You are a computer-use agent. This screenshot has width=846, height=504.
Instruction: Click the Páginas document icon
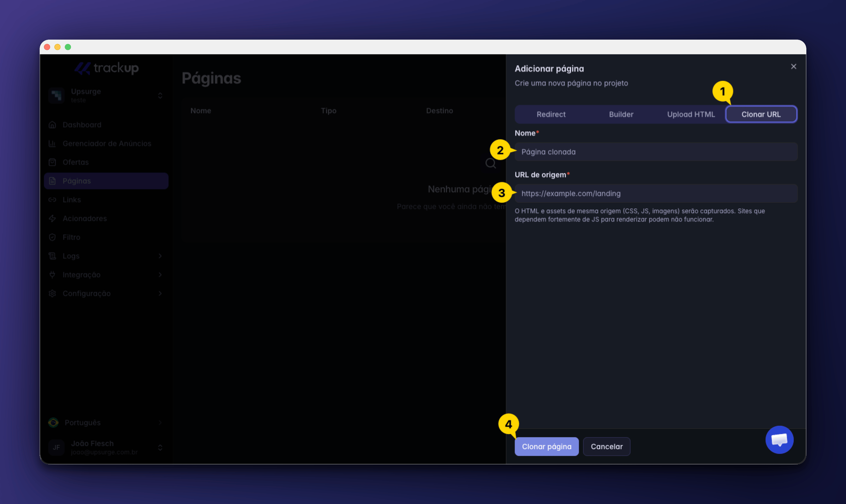tap(52, 181)
